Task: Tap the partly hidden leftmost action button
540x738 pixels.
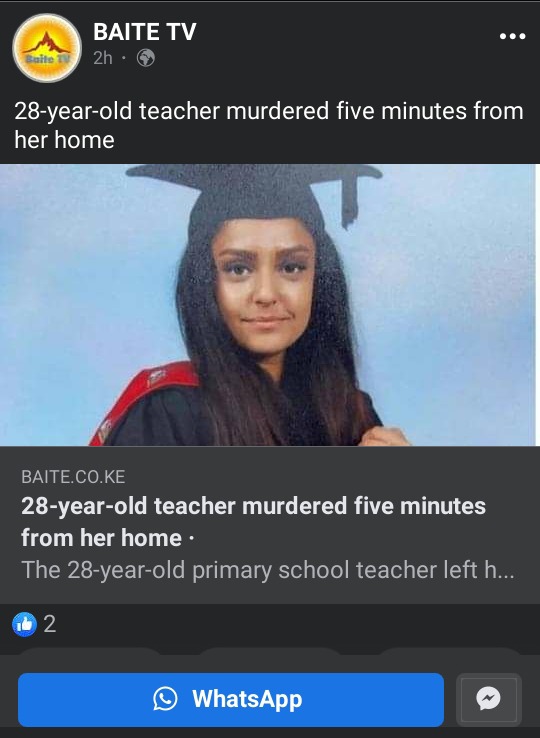Action: tap(90, 651)
